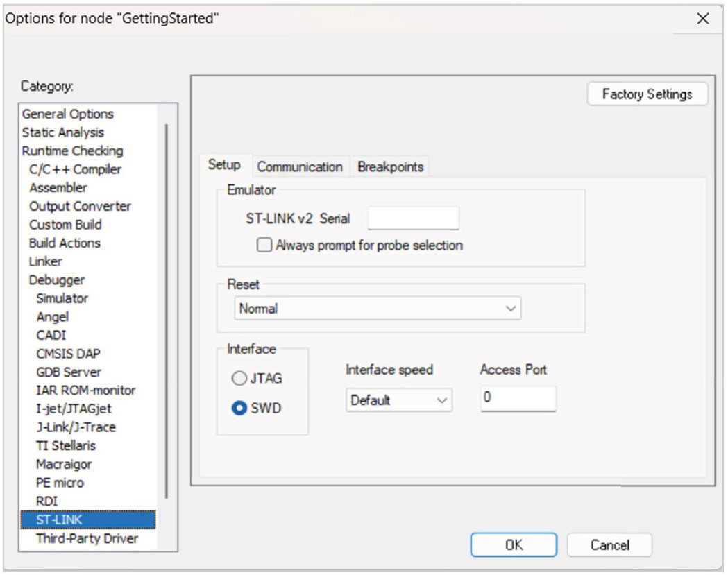Viewport: 728px width, 575px height.
Task: Enable Always prompt for probe selection
Action: coord(264,246)
